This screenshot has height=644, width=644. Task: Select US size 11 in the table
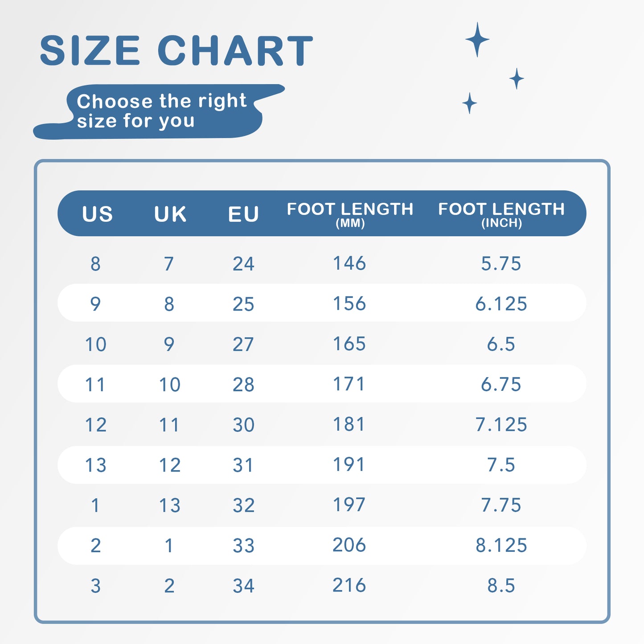click(95, 385)
